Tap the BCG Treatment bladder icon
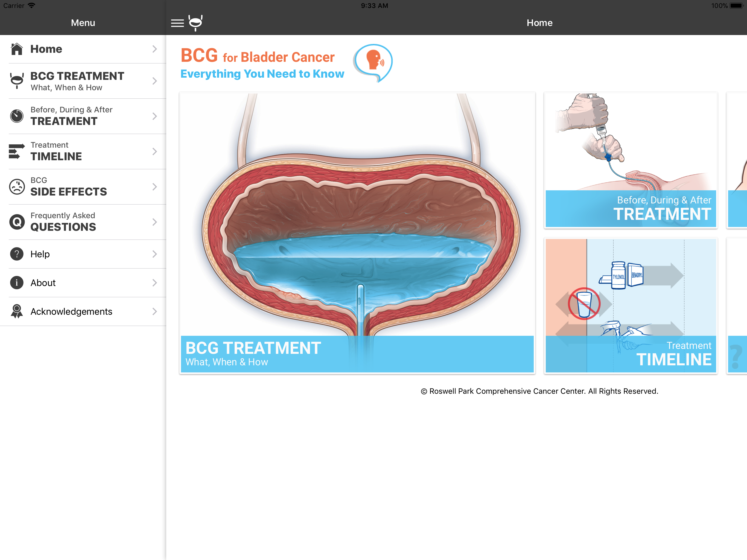This screenshot has width=747, height=560. tap(17, 81)
